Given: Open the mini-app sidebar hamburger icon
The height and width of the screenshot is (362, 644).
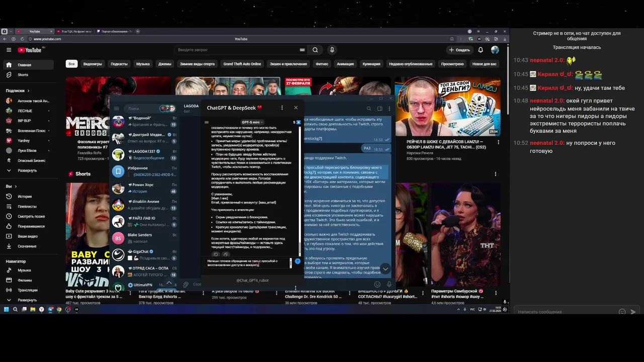Looking at the screenshot, I should (206, 122).
